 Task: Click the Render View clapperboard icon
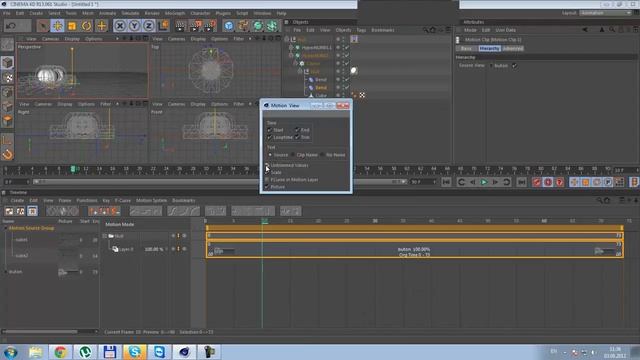(x=180, y=26)
